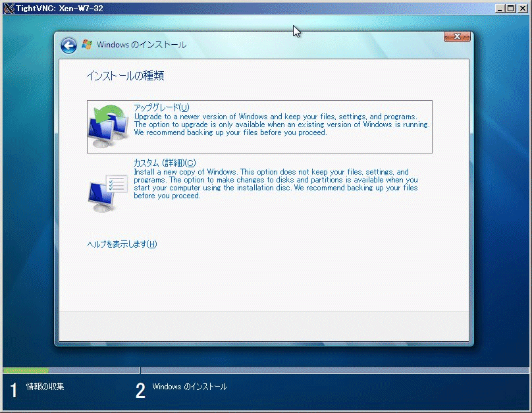
Task: Close the TightVNC viewer window
Action: [523, 9]
